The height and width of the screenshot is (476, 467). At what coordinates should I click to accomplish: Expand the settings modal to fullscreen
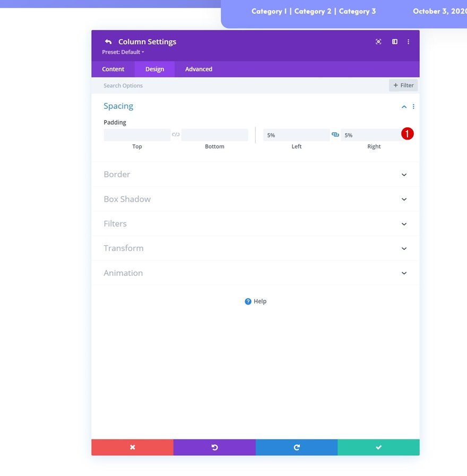378,41
